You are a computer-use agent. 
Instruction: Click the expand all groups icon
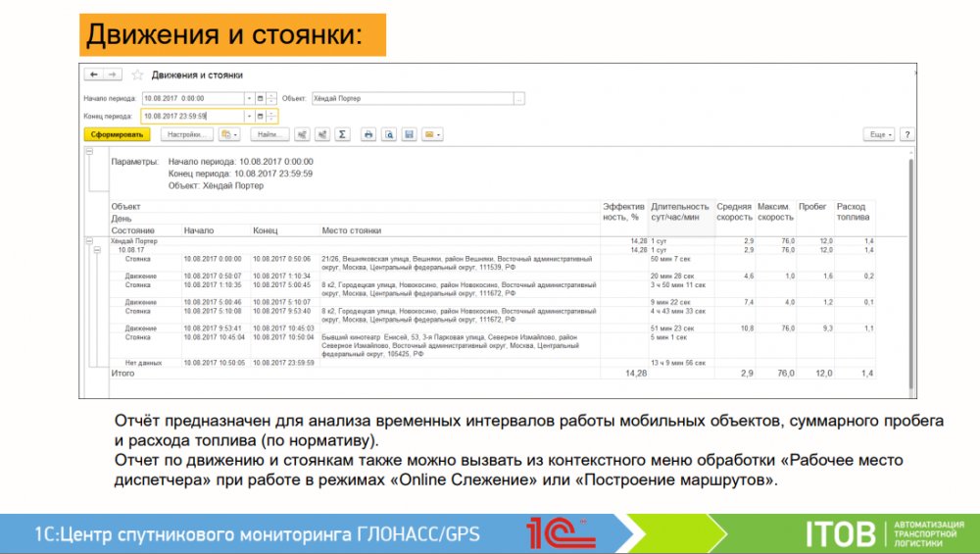coord(302,134)
